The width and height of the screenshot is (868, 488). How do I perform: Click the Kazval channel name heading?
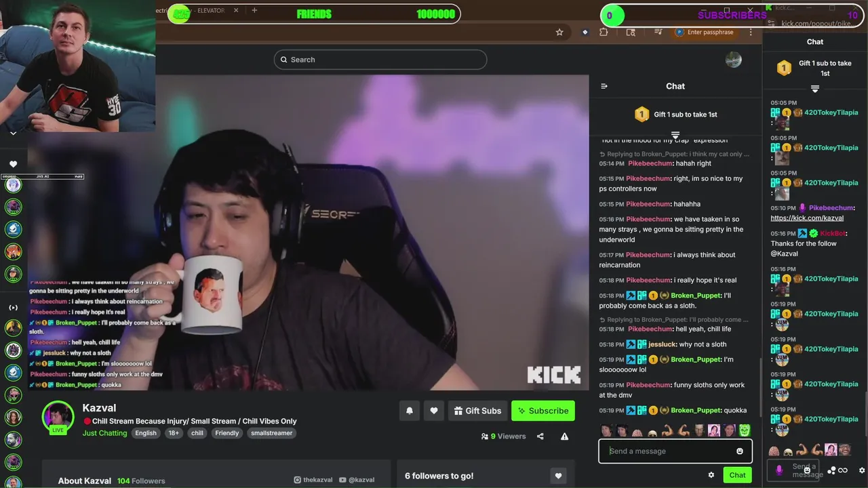(99, 408)
